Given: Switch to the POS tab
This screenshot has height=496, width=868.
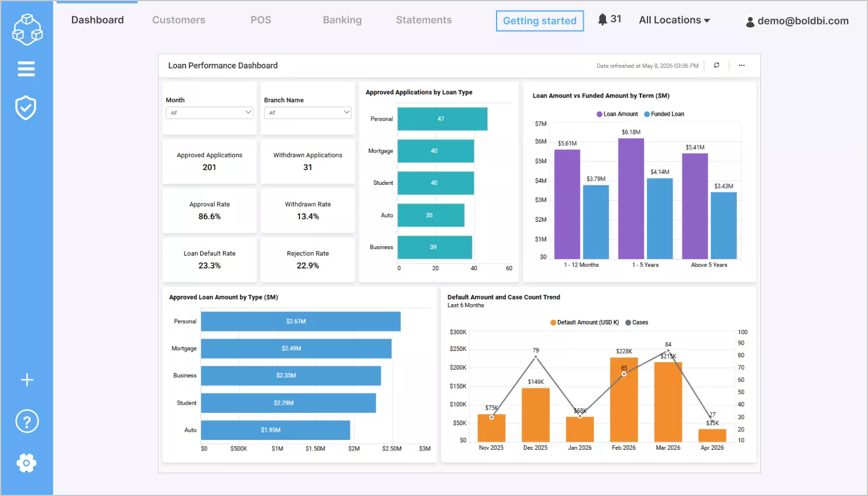Looking at the screenshot, I should point(261,20).
